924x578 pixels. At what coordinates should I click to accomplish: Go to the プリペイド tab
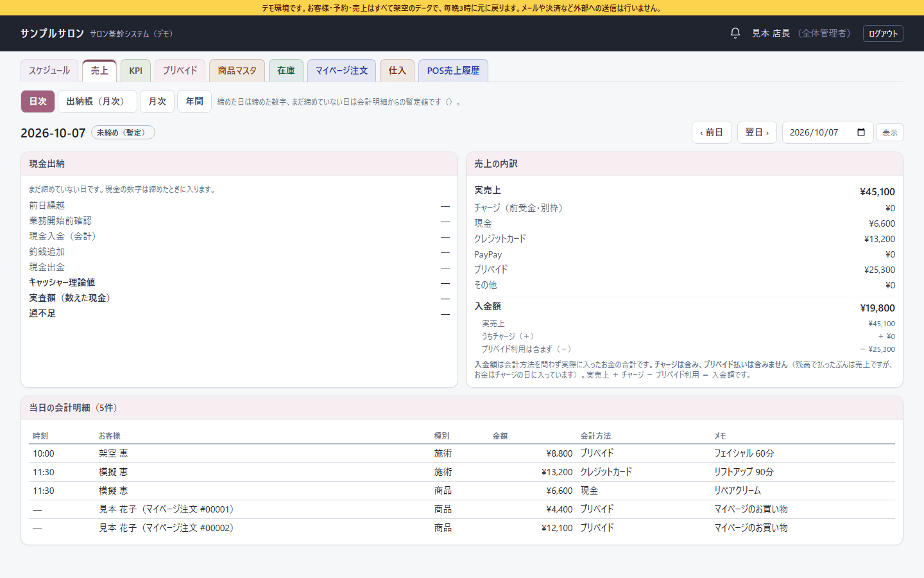(180, 71)
